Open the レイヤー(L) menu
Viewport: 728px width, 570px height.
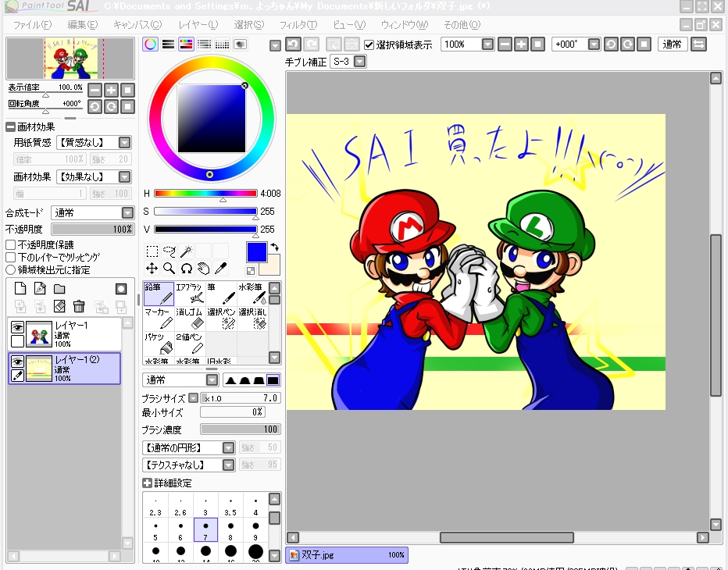pyautogui.click(x=198, y=25)
